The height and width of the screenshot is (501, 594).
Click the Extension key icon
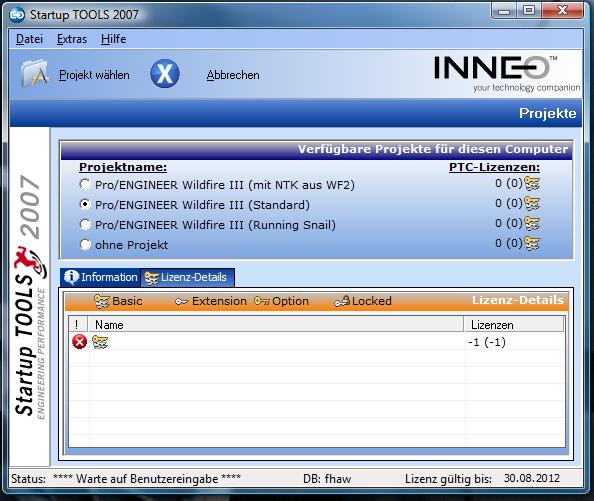coord(182,302)
